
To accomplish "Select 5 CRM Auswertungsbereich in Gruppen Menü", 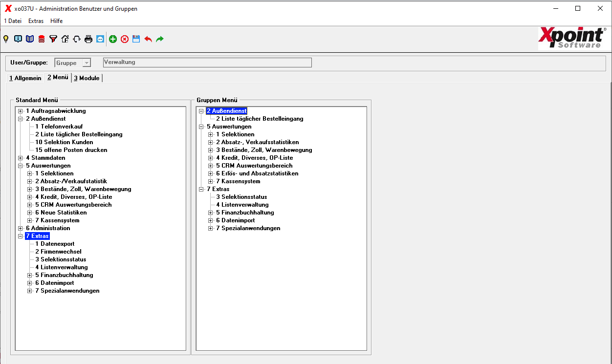I will 254,166.
